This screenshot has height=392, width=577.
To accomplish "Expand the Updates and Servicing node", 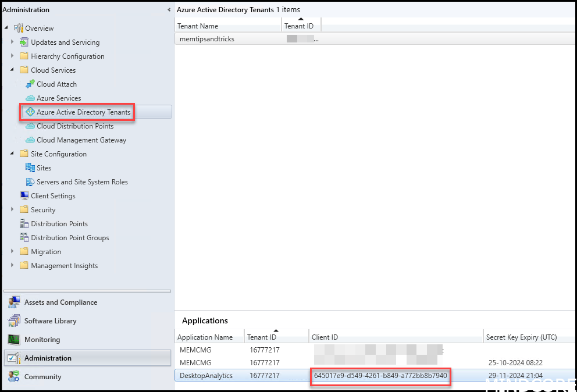I will (12, 42).
